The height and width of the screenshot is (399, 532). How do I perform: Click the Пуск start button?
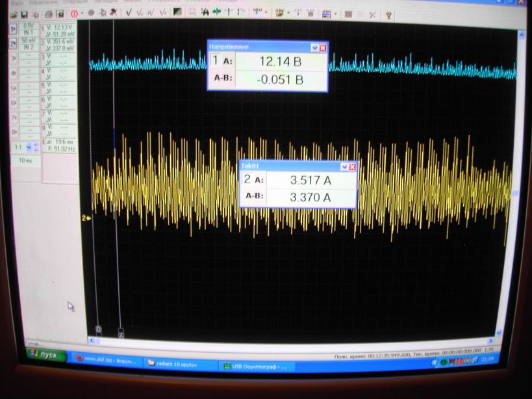pyautogui.click(x=45, y=355)
